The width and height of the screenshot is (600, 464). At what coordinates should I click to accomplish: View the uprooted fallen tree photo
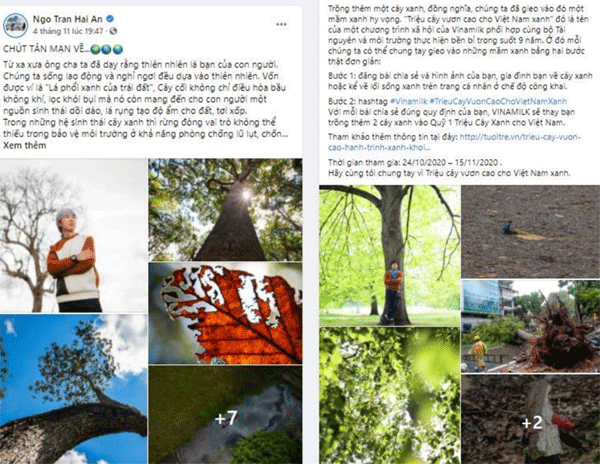[531, 326]
